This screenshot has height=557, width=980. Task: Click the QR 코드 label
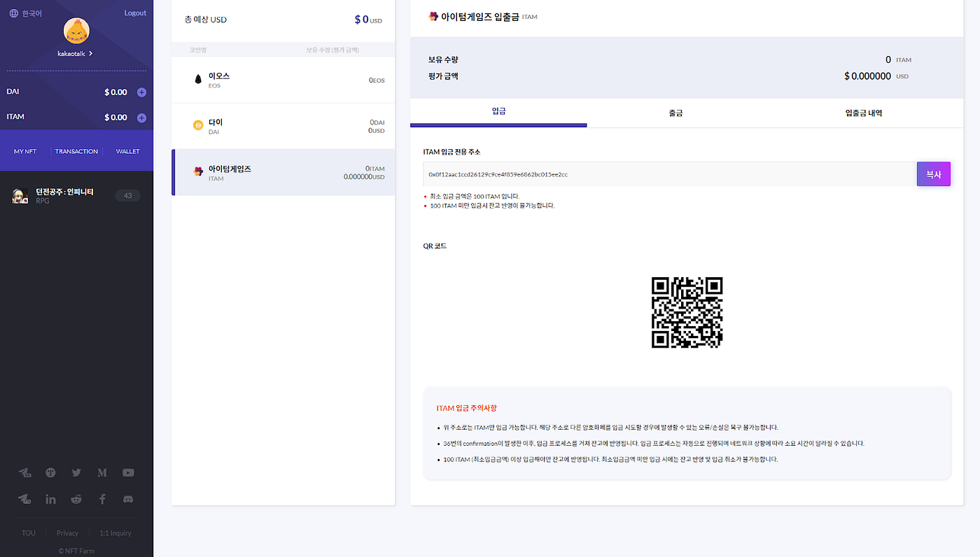[x=435, y=246]
